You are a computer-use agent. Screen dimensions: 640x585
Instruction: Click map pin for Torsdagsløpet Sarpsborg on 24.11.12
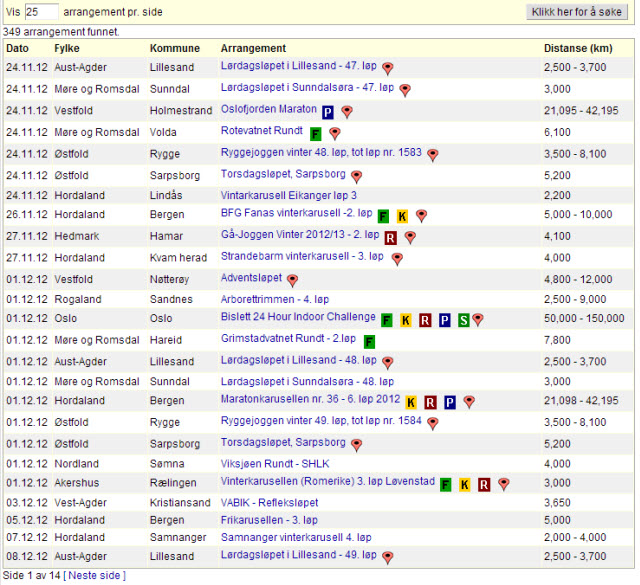(x=356, y=177)
